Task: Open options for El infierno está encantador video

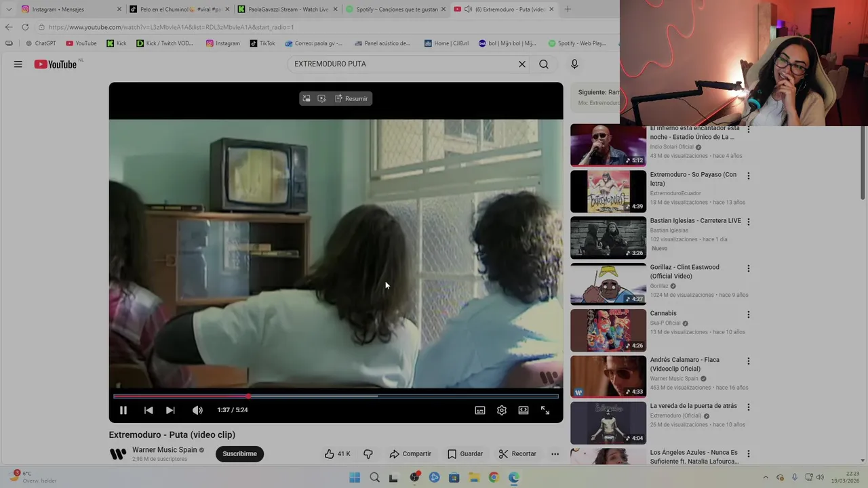Action: (x=749, y=129)
